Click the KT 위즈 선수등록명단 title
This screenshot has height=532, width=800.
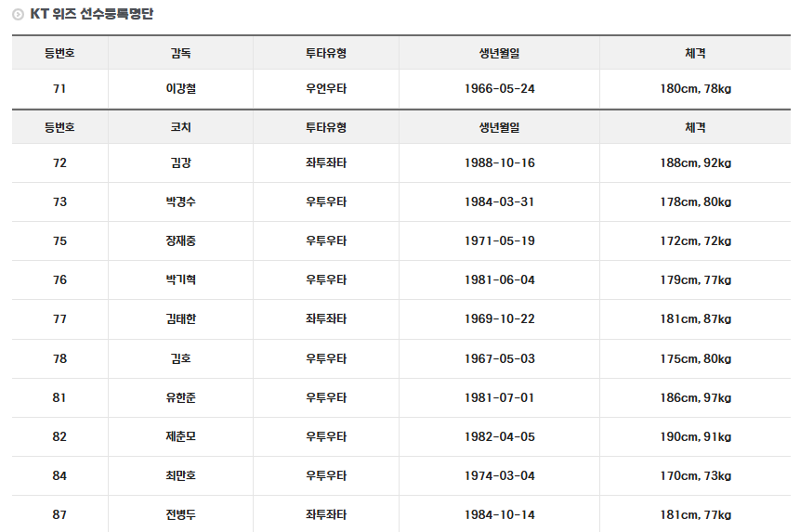91,15
